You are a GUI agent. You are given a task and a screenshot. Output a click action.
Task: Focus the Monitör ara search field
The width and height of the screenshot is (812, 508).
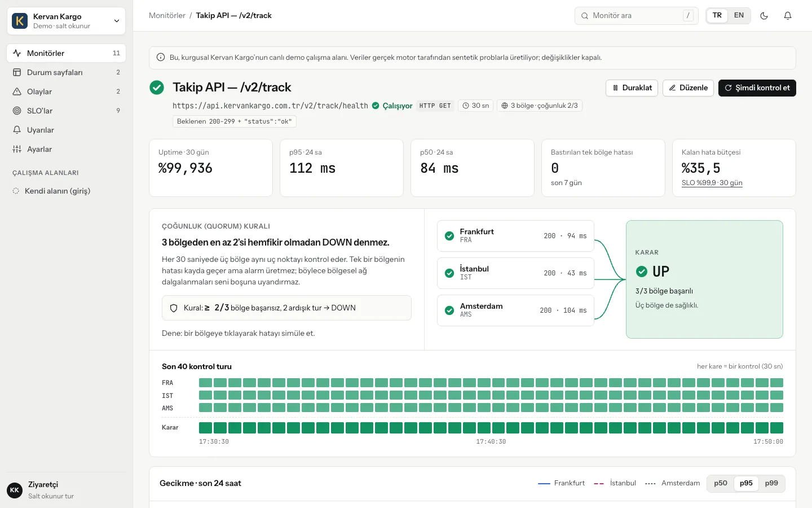637,16
